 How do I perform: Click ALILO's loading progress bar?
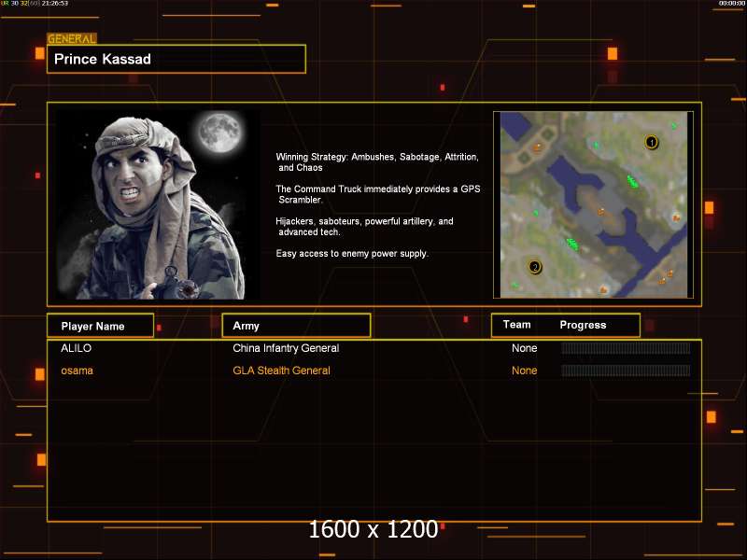[625, 348]
